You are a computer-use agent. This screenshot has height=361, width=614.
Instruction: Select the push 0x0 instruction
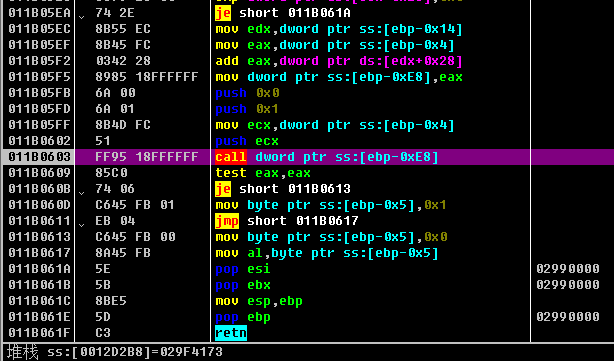point(247,93)
